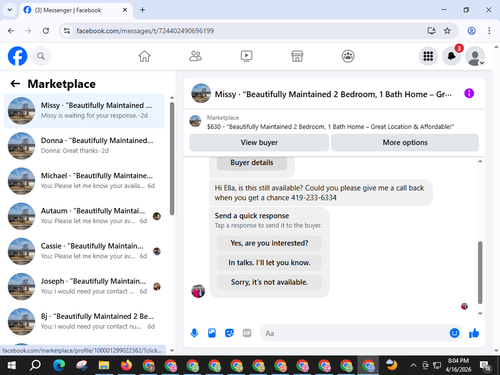Open the Autaum conversation in list

tap(84, 216)
